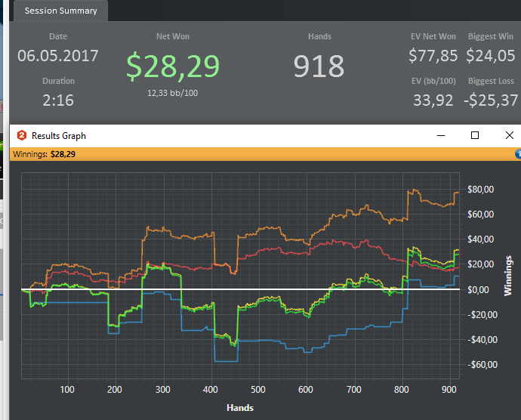Click the EV (bb/100) heading label

(433, 81)
